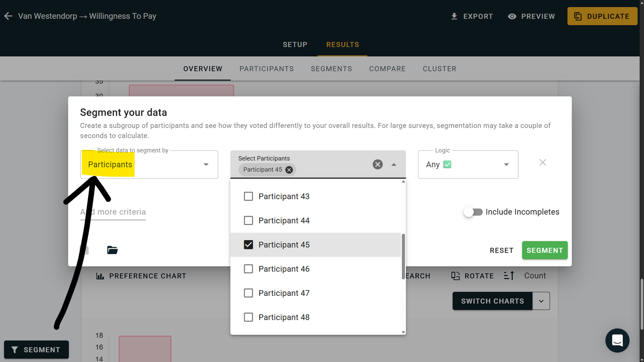Open saved segments folder icon

click(112, 250)
